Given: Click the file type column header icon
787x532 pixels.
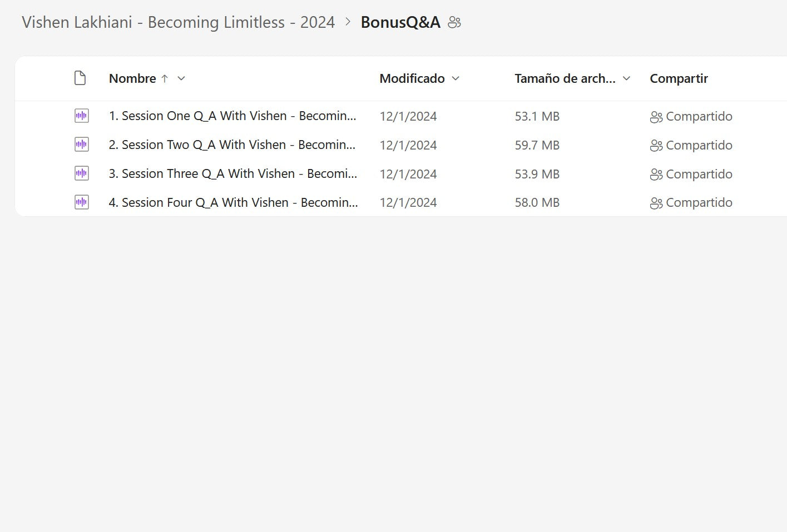Looking at the screenshot, I should point(80,78).
